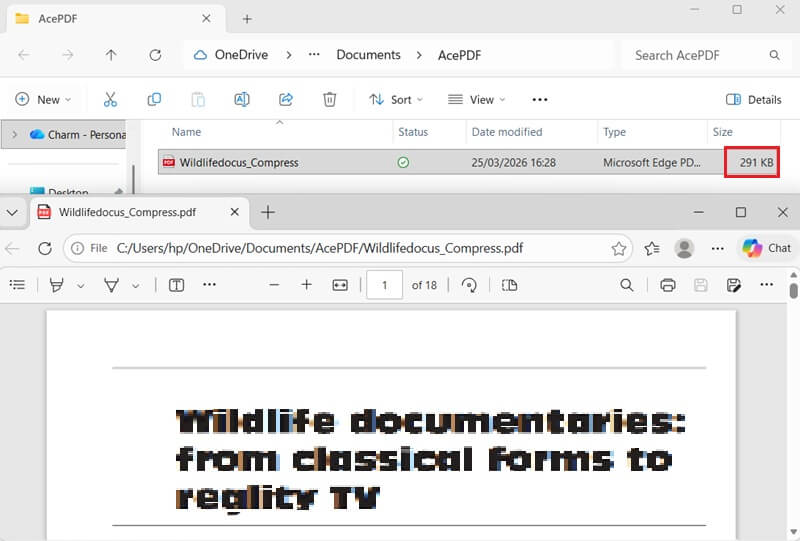The width and height of the screenshot is (800, 541).
Task: Sort files by the Name column header
Action: pos(186,132)
